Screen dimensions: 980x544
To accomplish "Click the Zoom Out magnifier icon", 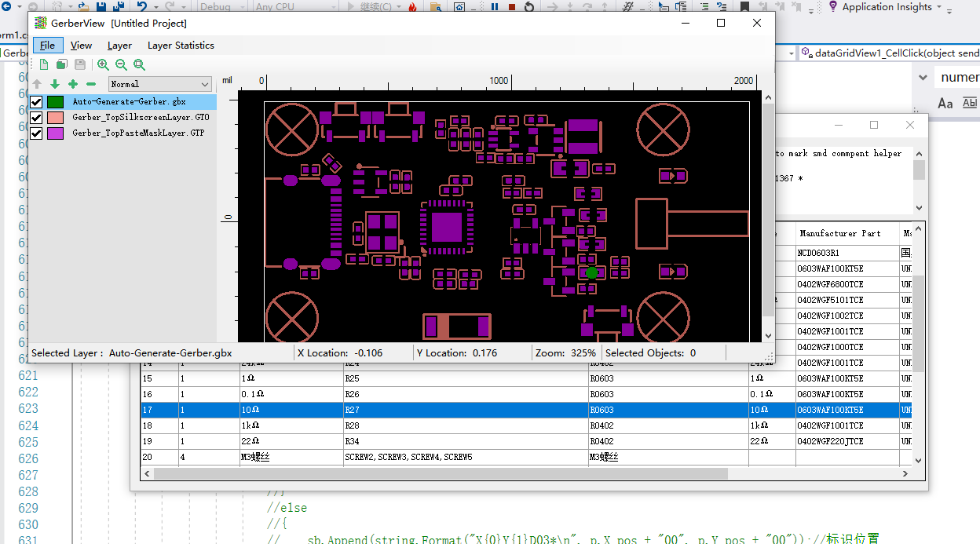I will [121, 65].
